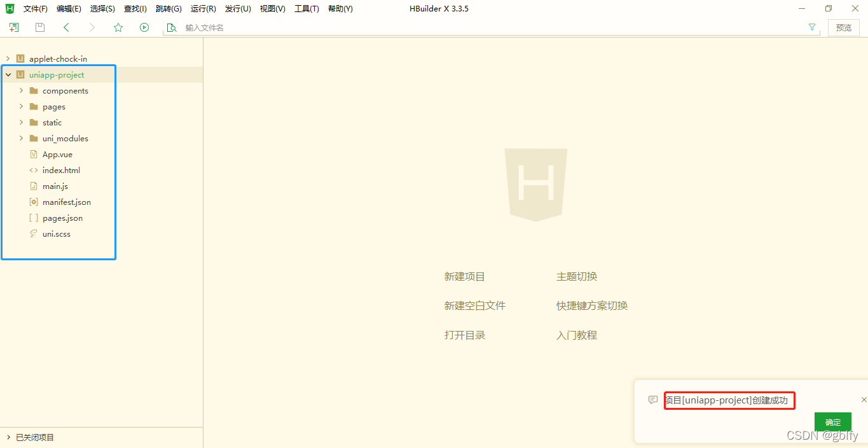Click the main.js file icon
Image resolution: width=868 pixels, height=448 pixels.
coord(34,186)
